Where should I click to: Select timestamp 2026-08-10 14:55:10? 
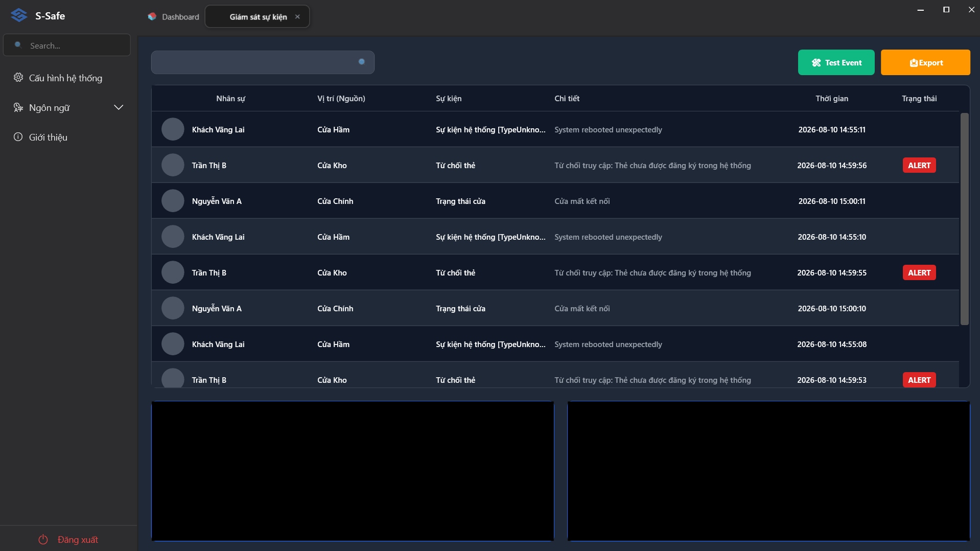(832, 237)
